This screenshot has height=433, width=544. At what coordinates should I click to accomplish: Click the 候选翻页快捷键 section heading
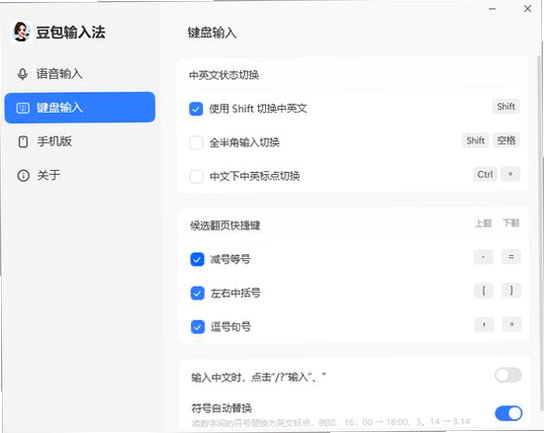click(225, 226)
